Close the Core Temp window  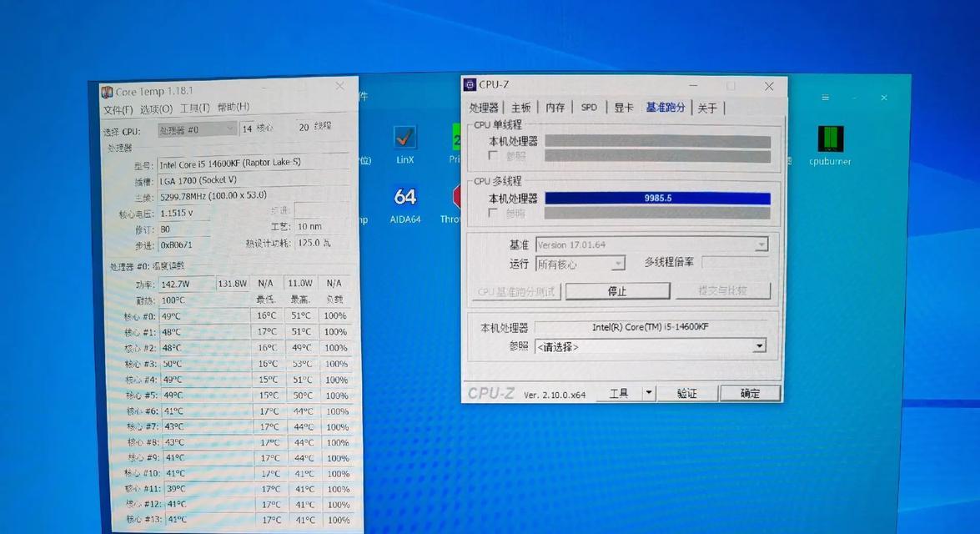pos(339,86)
